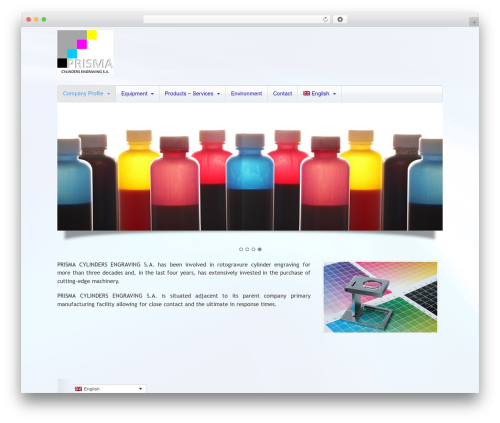Click the colored ink bottles slider image
500x423 pixels.
click(250, 167)
